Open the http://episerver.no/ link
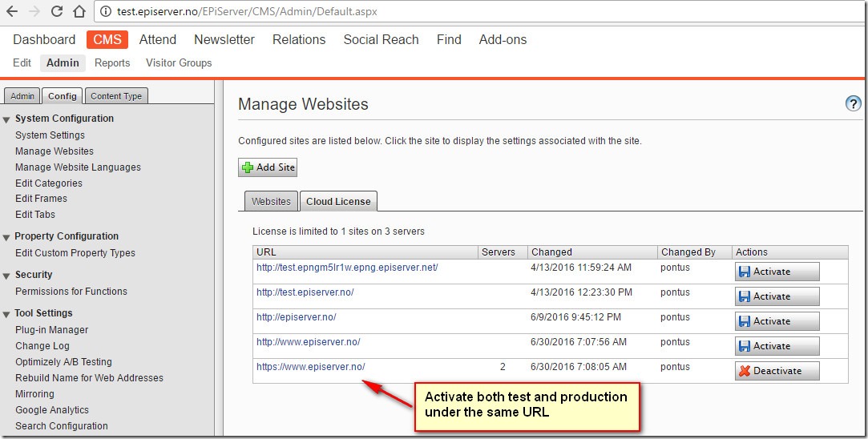The height and width of the screenshot is (439, 868). point(297,317)
